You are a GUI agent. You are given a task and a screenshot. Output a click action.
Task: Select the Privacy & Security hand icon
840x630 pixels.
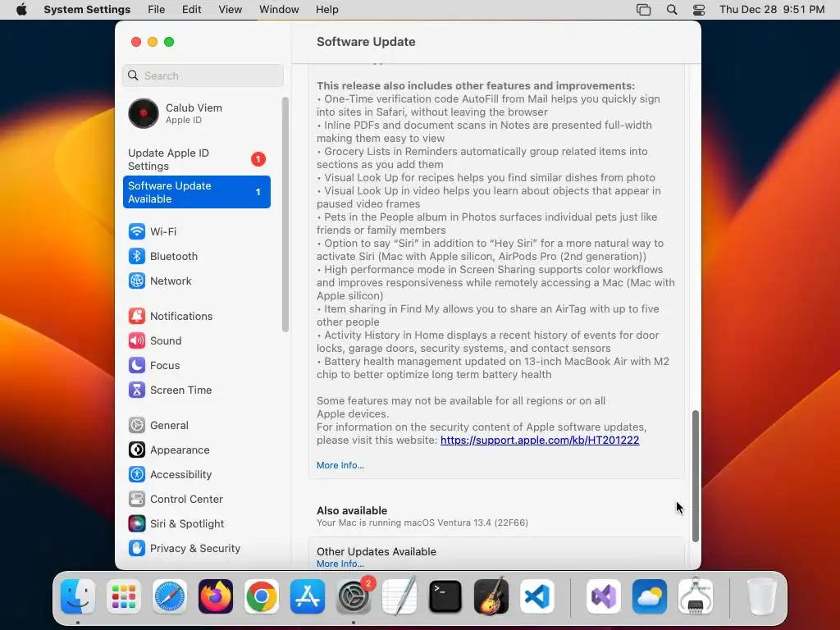click(x=137, y=549)
